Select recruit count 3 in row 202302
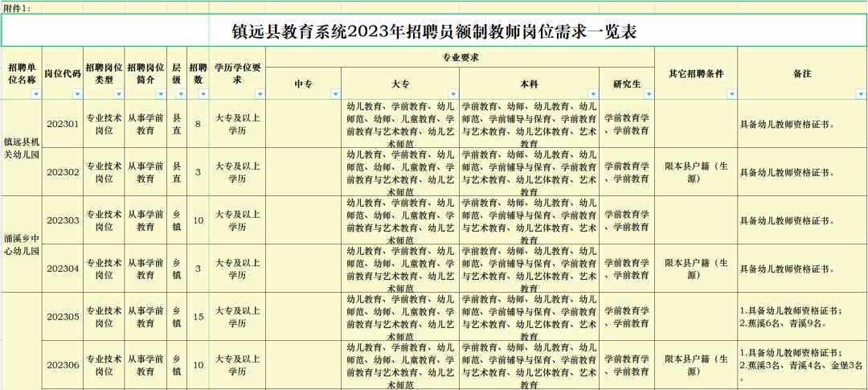The image size is (868, 390). pos(199,172)
